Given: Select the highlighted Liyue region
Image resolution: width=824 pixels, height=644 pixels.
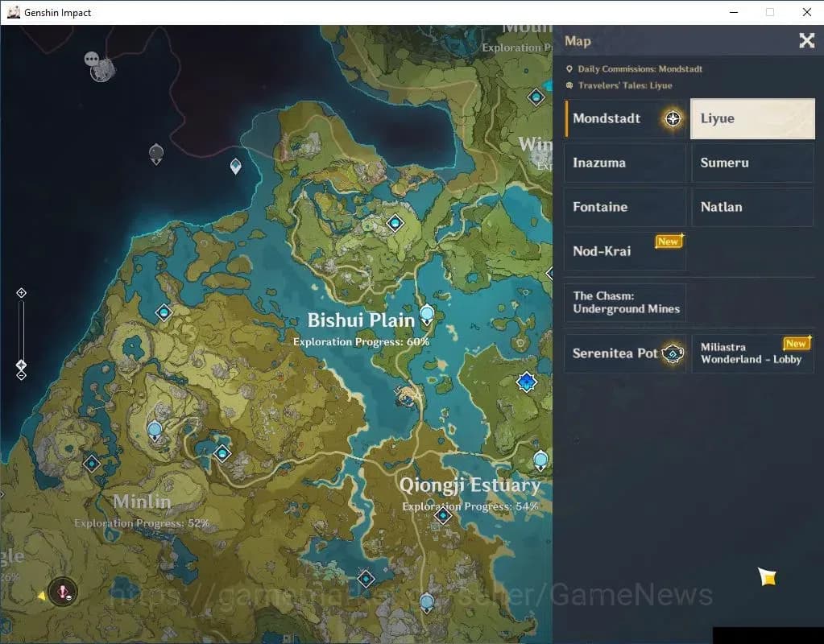Looking at the screenshot, I should click(x=752, y=118).
